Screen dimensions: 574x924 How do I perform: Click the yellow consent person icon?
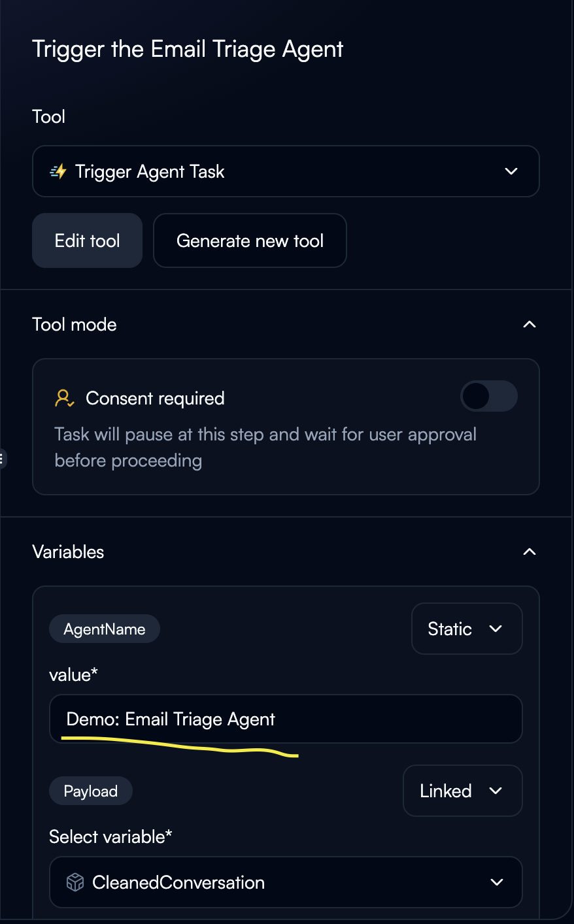click(65, 397)
